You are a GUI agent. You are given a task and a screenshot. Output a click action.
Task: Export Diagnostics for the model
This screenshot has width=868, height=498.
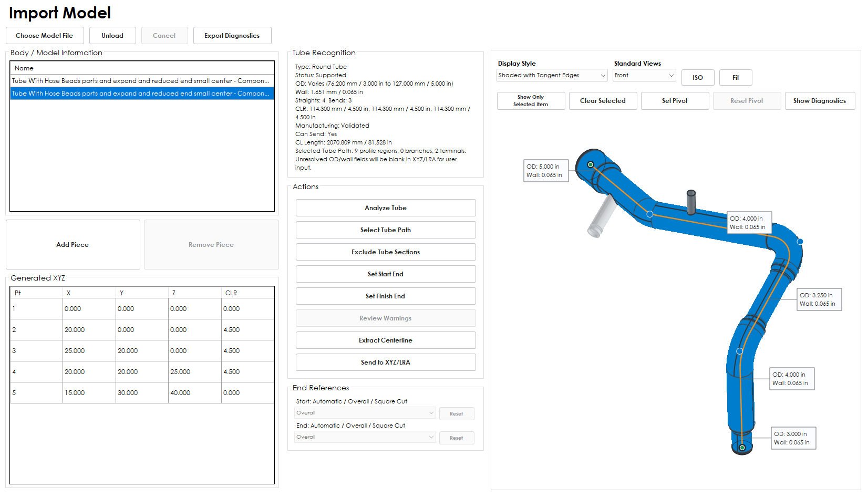coord(232,36)
